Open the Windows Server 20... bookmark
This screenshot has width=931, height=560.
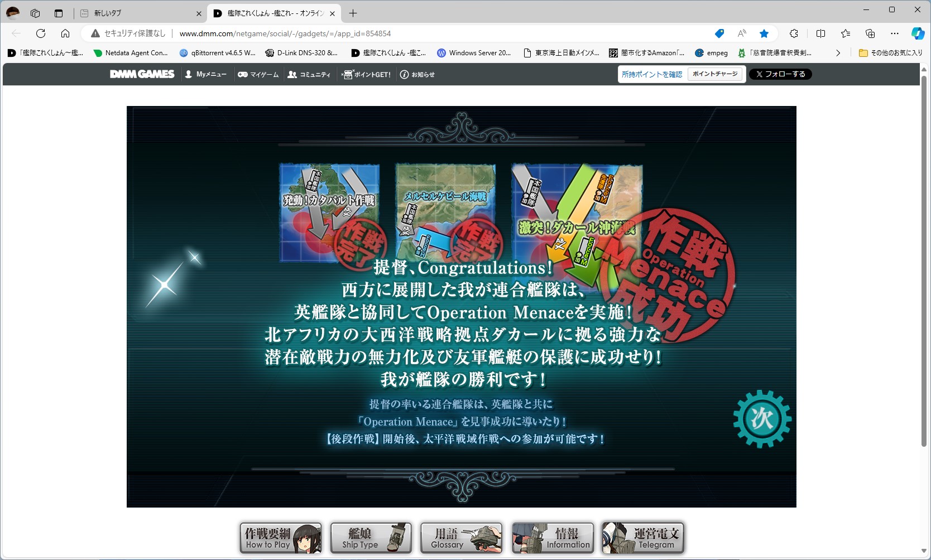coord(474,53)
